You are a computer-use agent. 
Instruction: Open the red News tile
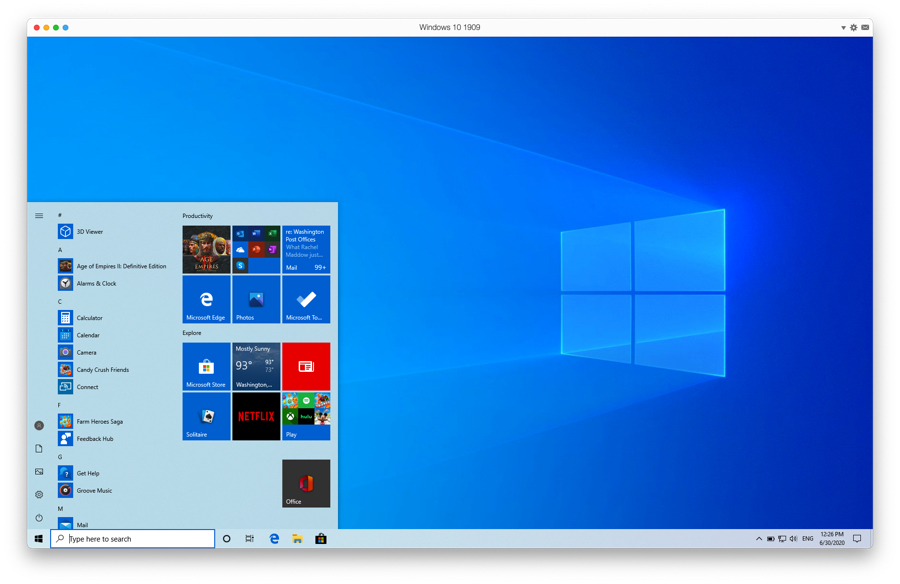(306, 366)
